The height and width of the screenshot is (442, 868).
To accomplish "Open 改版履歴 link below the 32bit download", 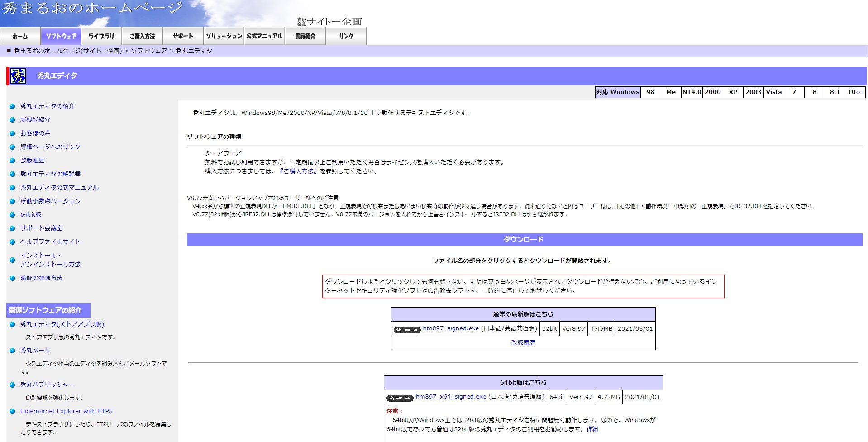I will (x=523, y=342).
